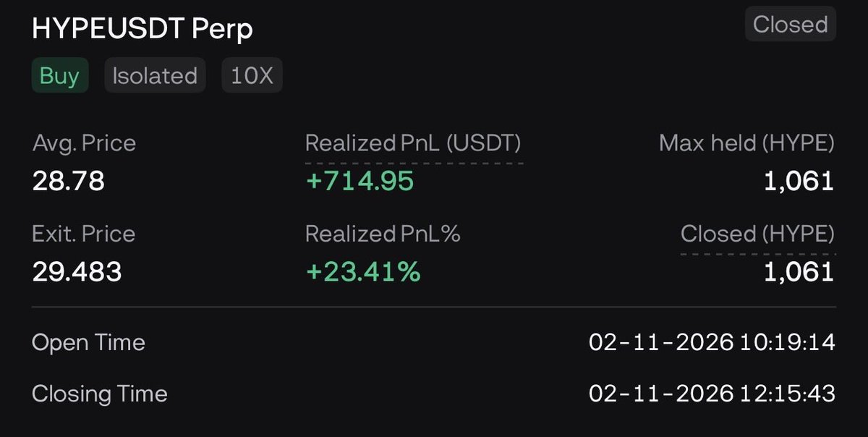The width and height of the screenshot is (868, 437).
Task: Click the HYPEUSDT Perp pair title
Action: 142,28
